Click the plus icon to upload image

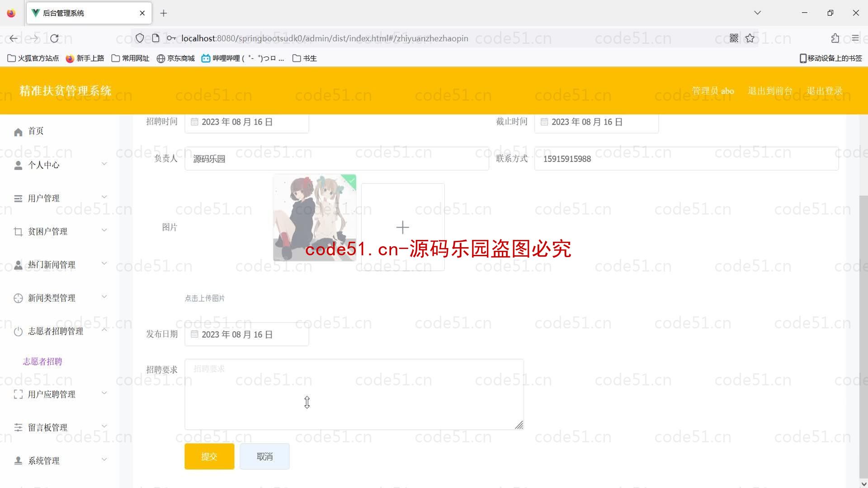[403, 227]
